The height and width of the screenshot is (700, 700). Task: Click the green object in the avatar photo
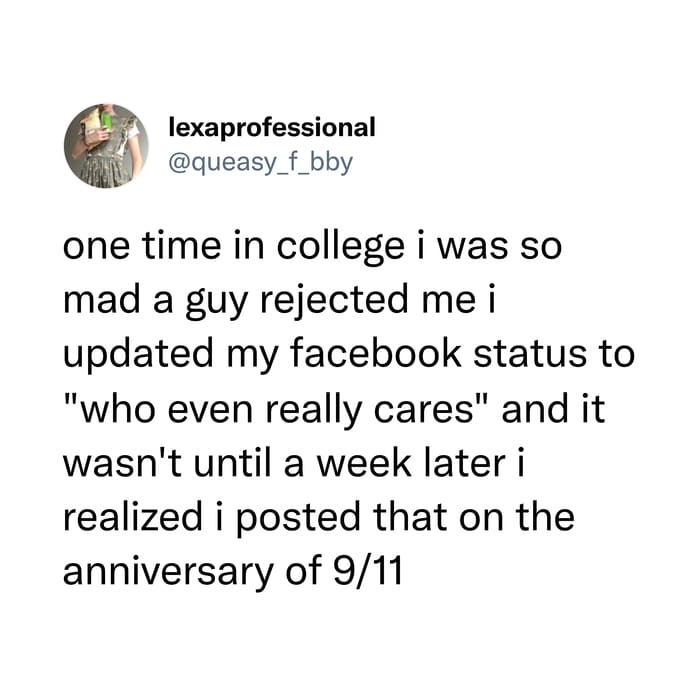tap(106, 119)
